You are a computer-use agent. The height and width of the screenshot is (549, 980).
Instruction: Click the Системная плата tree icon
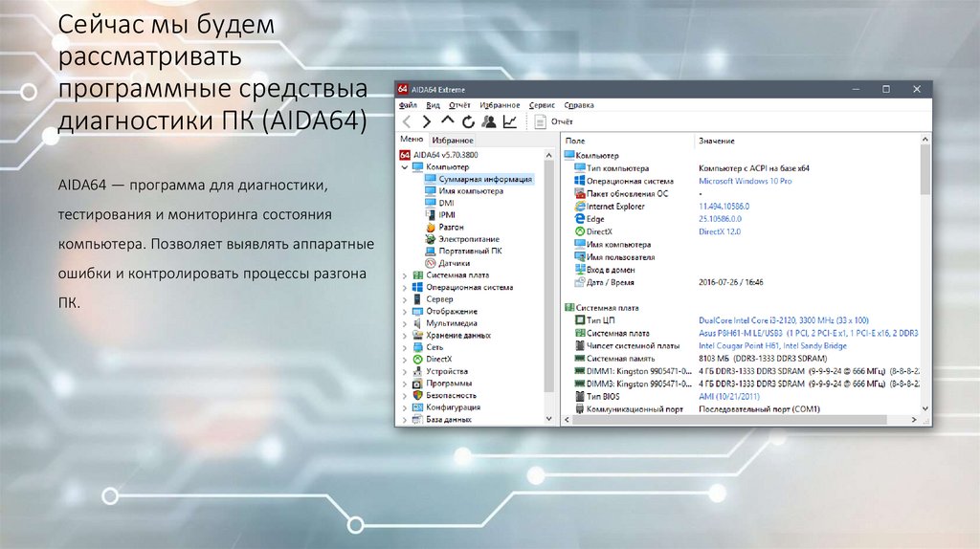tap(417, 275)
